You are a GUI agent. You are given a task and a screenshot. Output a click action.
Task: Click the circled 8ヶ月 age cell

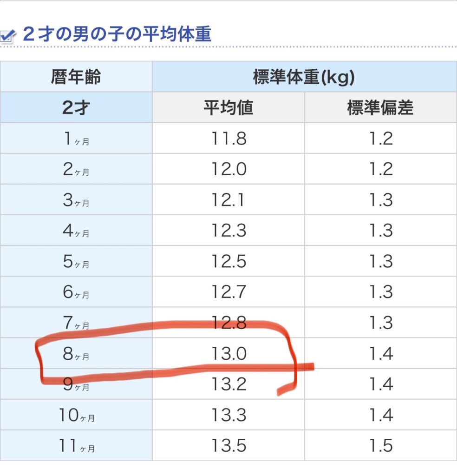pyautogui.click(x=76, y=353)
